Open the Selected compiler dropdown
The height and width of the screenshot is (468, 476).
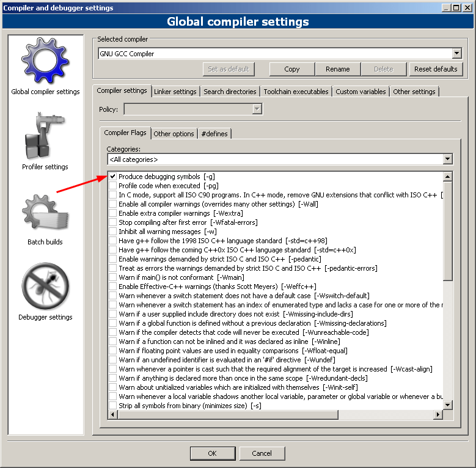coord(456,53)
